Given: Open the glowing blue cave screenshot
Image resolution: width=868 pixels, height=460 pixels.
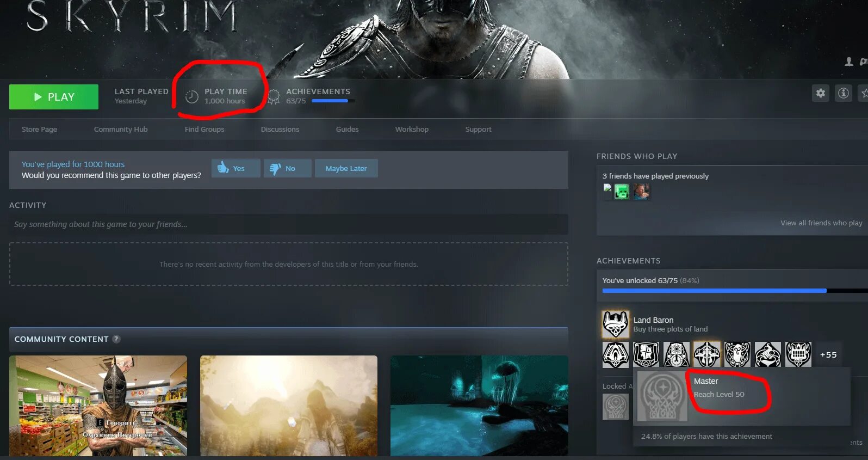Looking at the screenshot, I should coord(479,406).
